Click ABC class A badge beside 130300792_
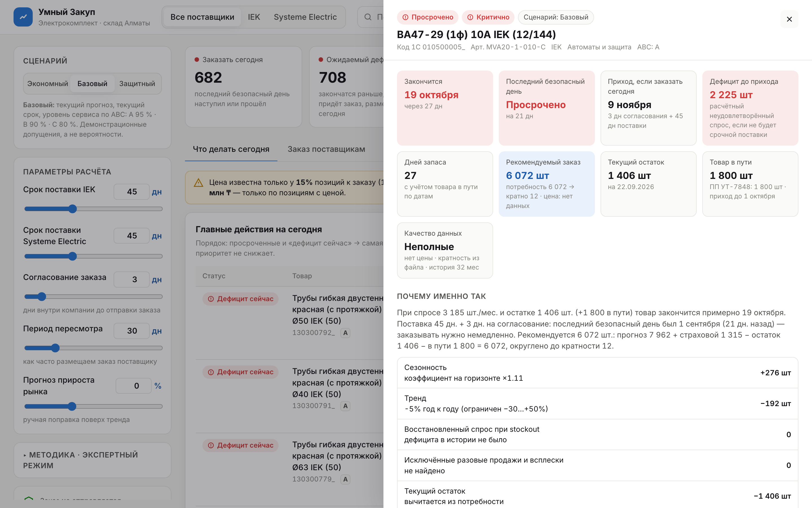Screen dimensions: 812x508 [345, 333]
